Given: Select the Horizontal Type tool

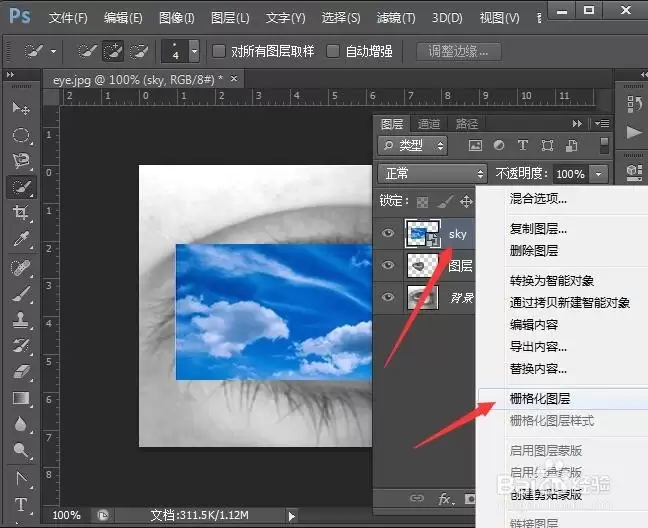Looking at the screenshot, I should coord(21,505).
